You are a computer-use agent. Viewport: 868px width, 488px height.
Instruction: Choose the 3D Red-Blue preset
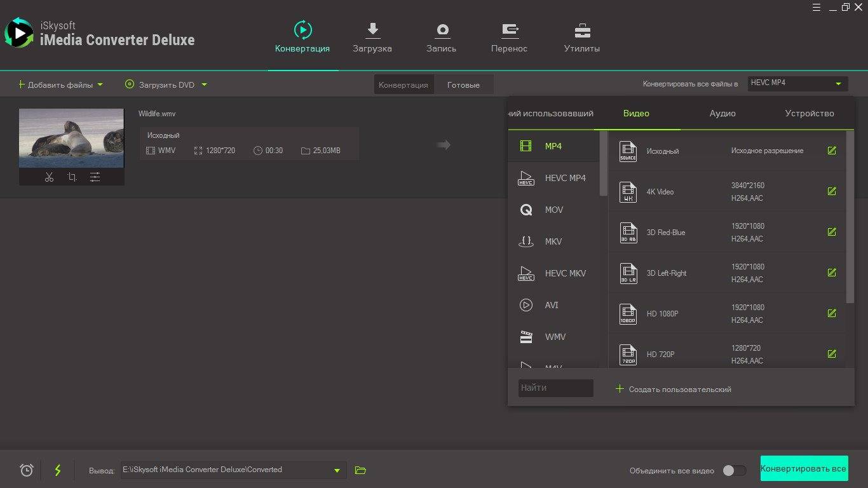coord(727,232)
